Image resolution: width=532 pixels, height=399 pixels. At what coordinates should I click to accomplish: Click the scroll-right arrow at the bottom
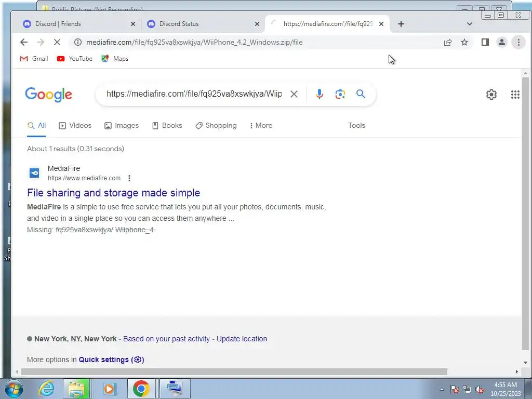[517, 372]
